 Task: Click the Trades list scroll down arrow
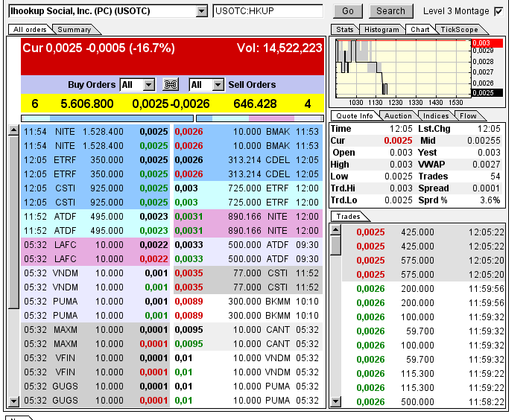point(335,401)
